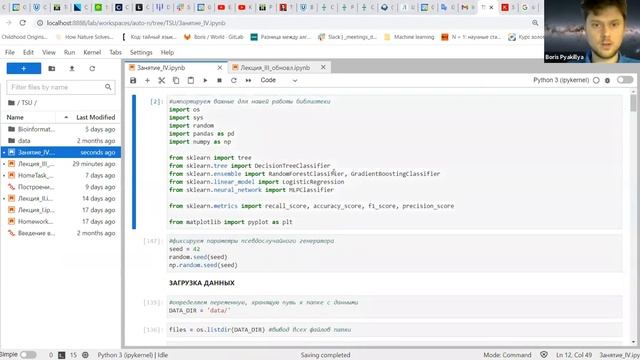Open the Kernel menu
Viewport: 640px width, 360px height.
92,52
